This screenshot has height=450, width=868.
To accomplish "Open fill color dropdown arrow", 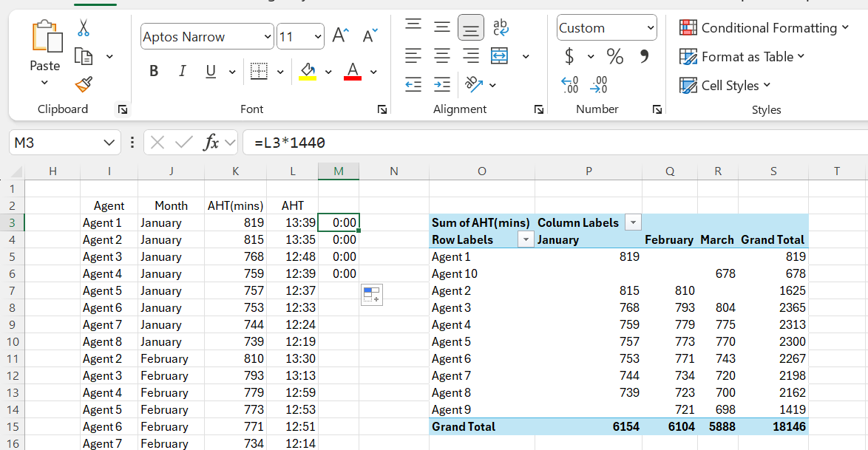I will tap(328, 72).
